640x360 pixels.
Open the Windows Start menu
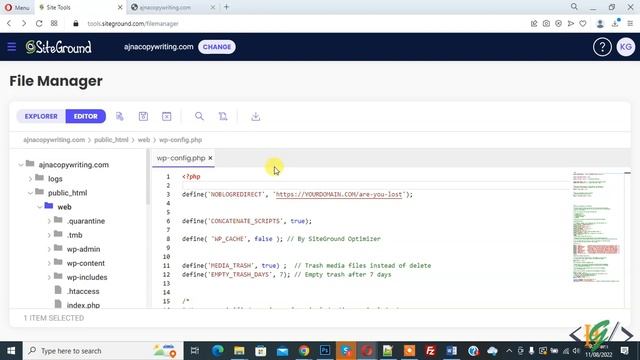point(11,351)
